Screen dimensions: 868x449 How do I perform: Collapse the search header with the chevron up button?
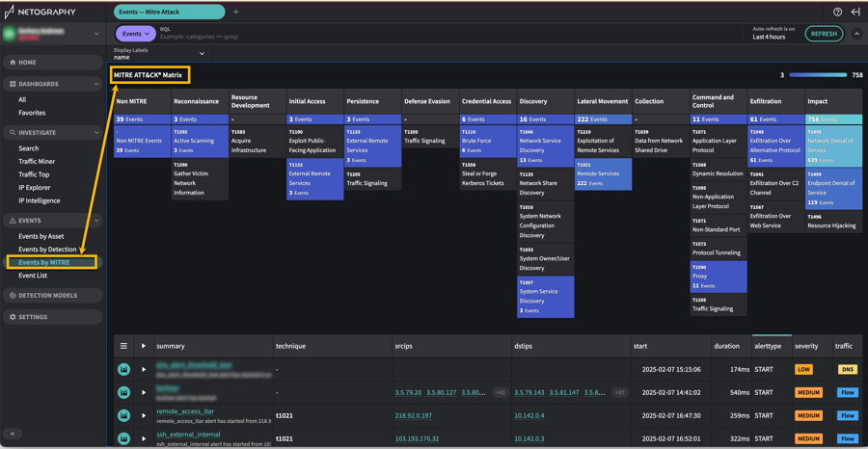(x=856, y=34)
